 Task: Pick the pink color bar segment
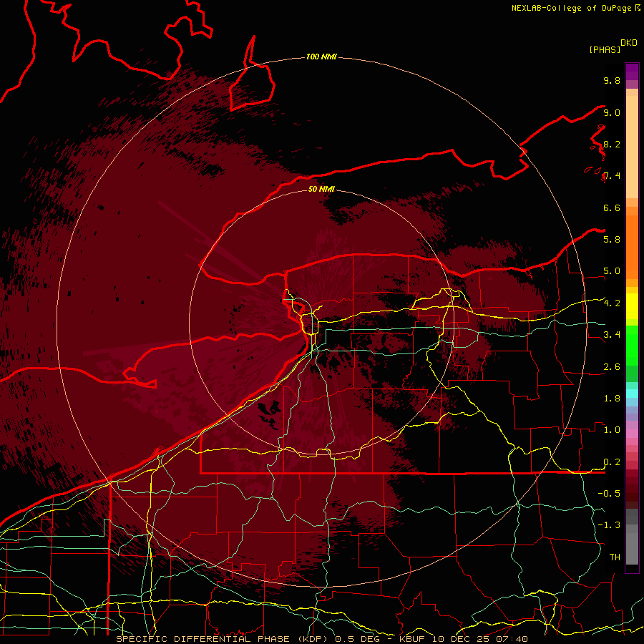coord(632,434)
